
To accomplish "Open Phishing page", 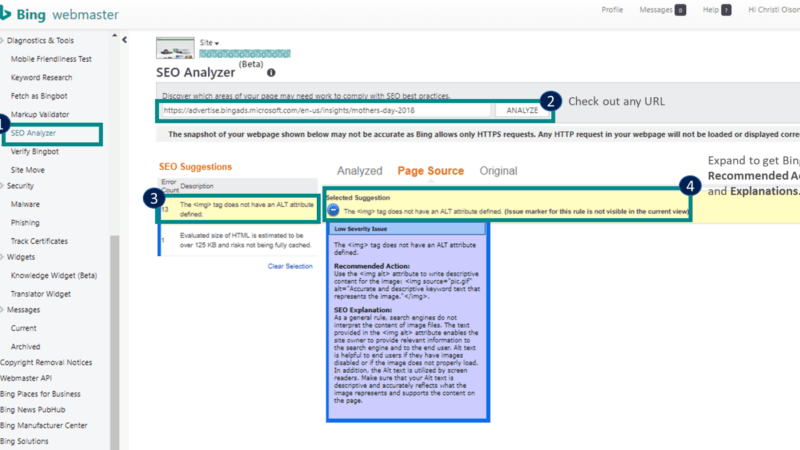I will [x=25, y=222].
